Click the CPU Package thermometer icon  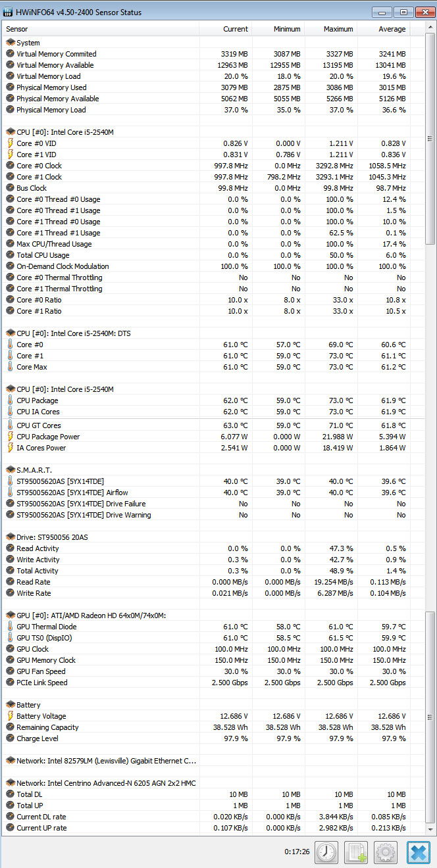[x=10, y=400]
